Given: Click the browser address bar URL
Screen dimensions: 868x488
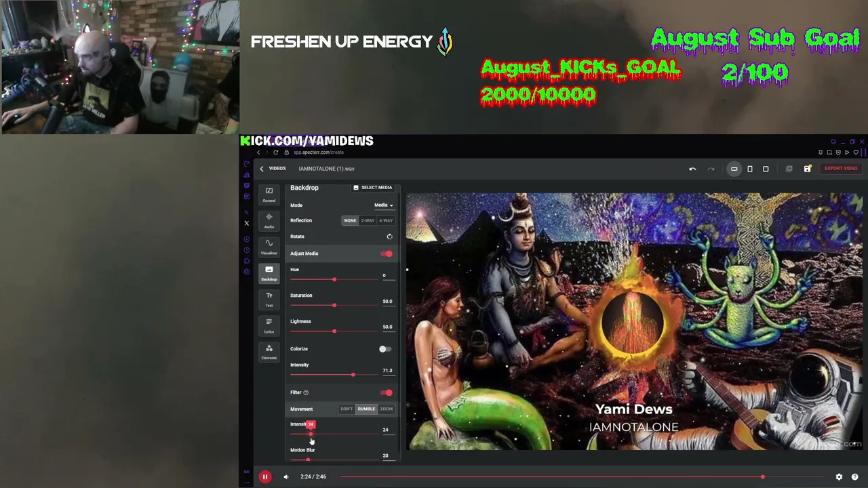Looking at the screenshot, I should tap(318, 152).
